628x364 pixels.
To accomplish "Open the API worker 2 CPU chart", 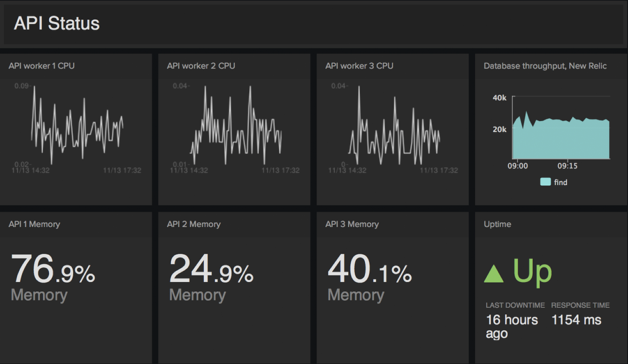I will [x=235, y=126].
